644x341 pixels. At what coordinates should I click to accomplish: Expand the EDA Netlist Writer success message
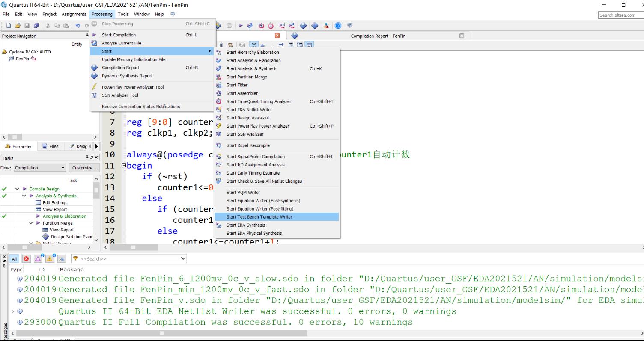(x=12, y=311)
